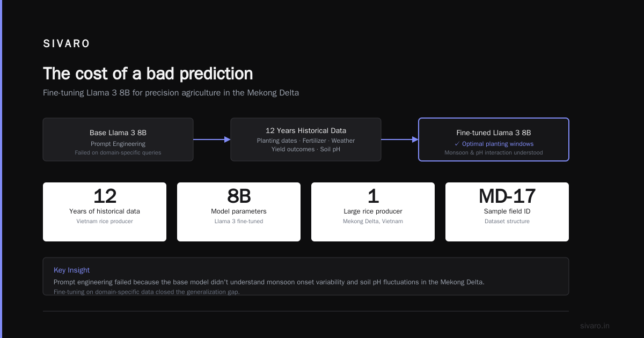Open the MD-17 Sample field ID card
The height and width of the screenshot is (338, 644).
[x=507, y=212]
